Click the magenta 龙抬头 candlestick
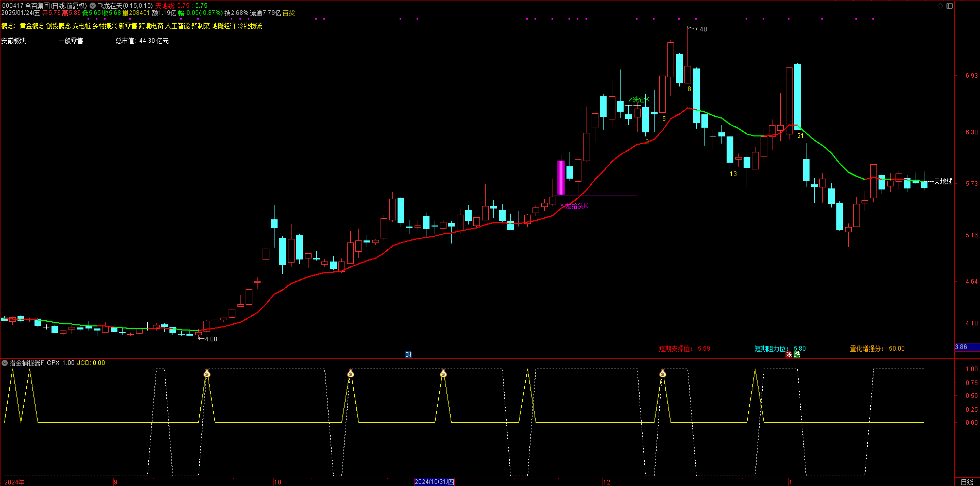Screen dimensions: 980x486 point(561,178)
